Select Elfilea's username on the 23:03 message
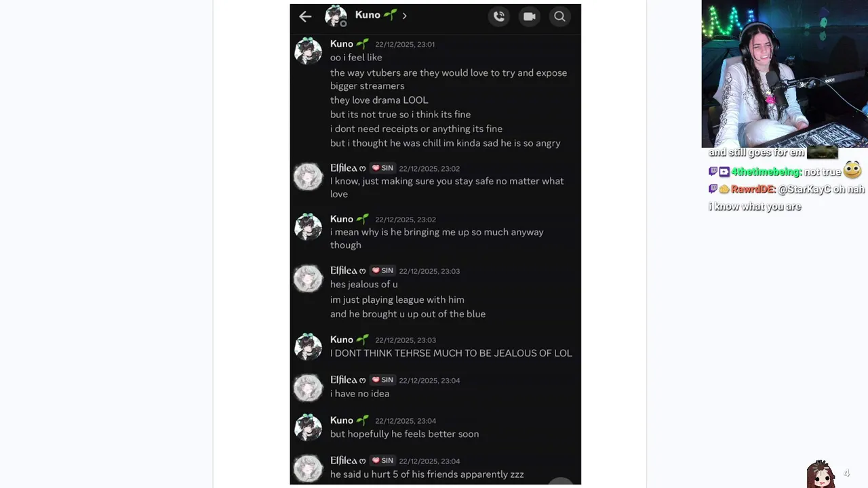This screenshot has width=868, height=488. click(x=344, y=270)
